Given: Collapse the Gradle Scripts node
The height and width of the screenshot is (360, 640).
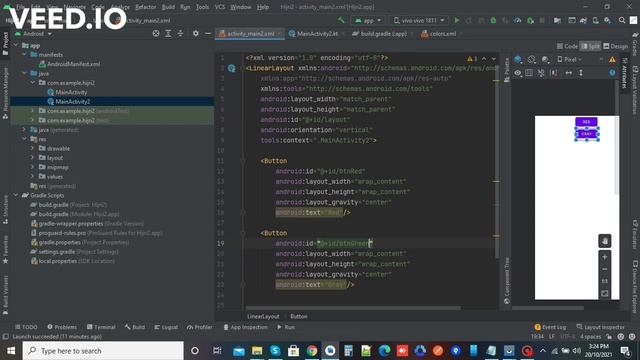Looking at the screenshot, I should coord(16,195).
